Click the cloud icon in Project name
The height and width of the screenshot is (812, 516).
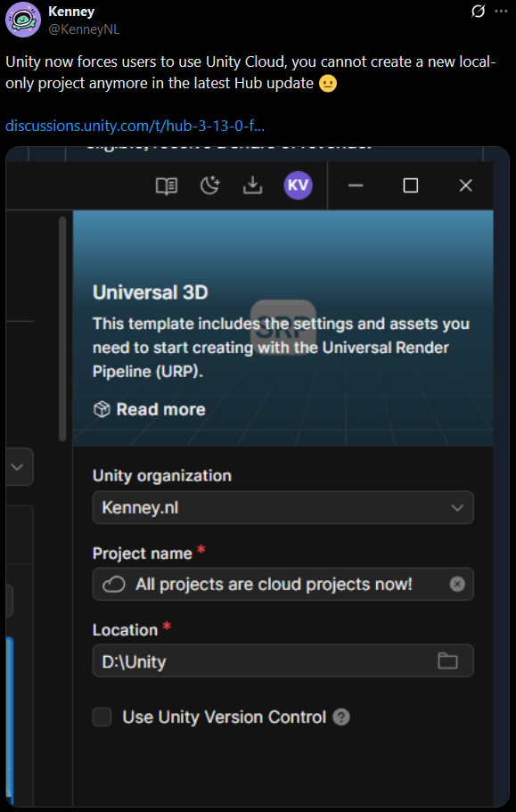click(x=114, y=585)
